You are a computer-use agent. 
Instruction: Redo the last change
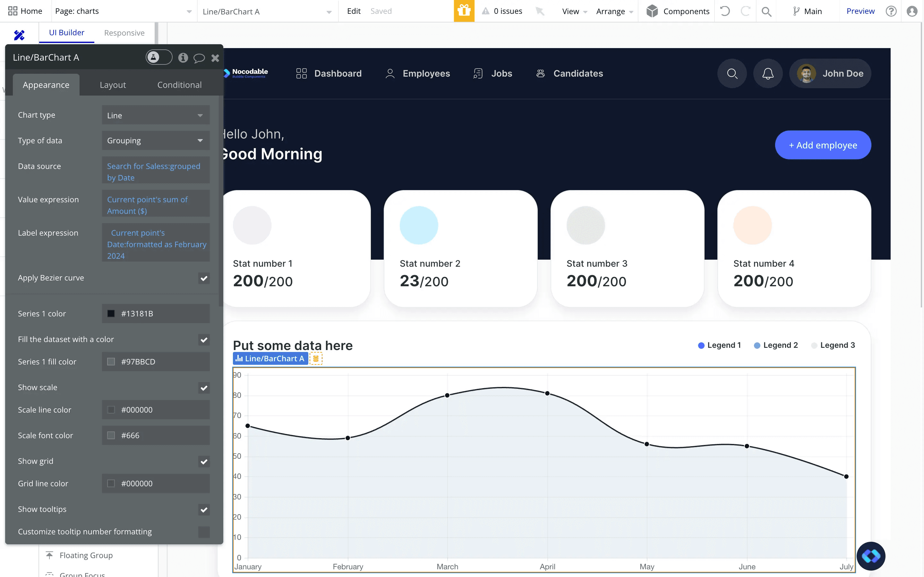point(745,11)
